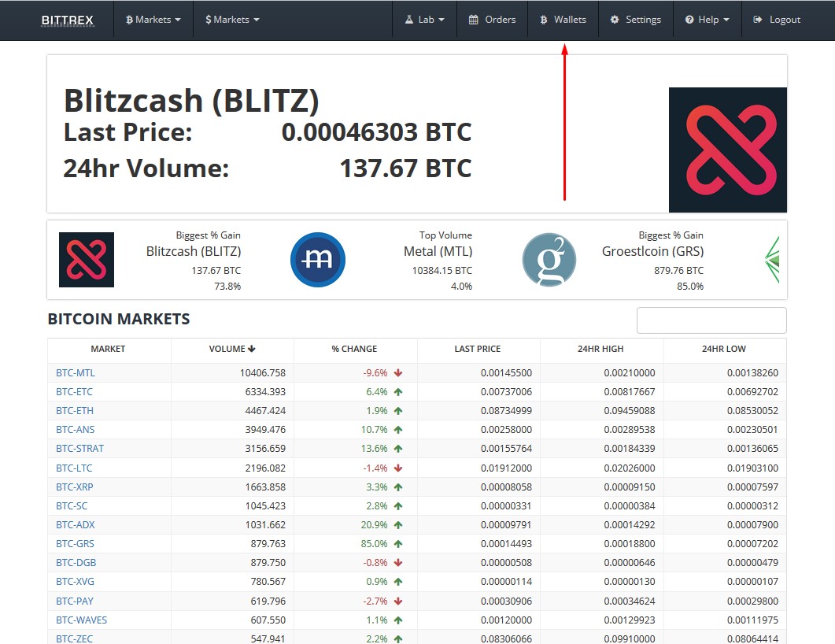Viewport: 835px width, 644px height.
Task: Select Blitzcash (BLITZ) Biggest Gain label
Action: (x=194, y=251)
